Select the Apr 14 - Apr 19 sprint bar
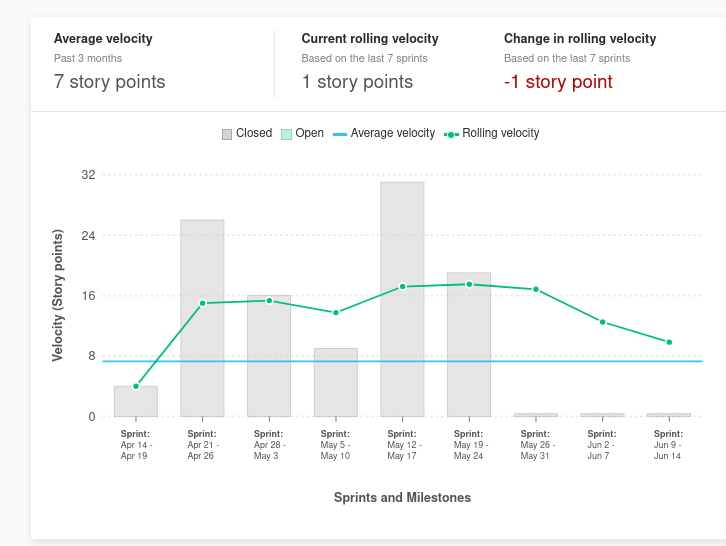The width and height of the screenshot is (726, 546). (136, 402)
